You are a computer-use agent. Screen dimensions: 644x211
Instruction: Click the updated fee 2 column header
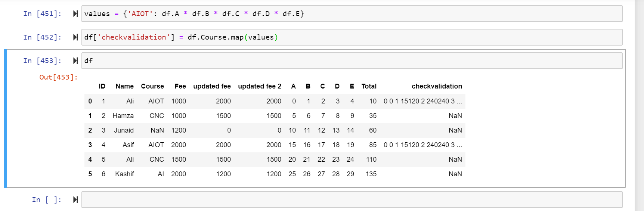tap(259, 86)
